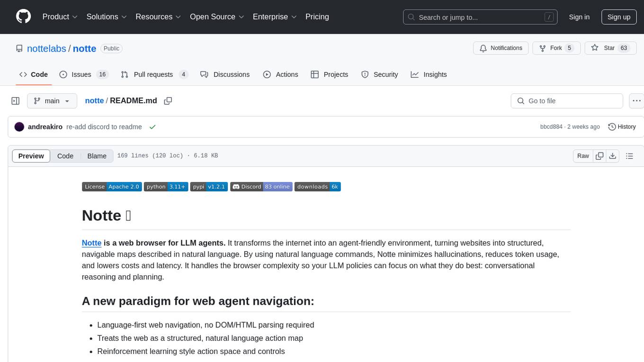
Task: Click the Sign up button
Action: (x=619, y=17)
